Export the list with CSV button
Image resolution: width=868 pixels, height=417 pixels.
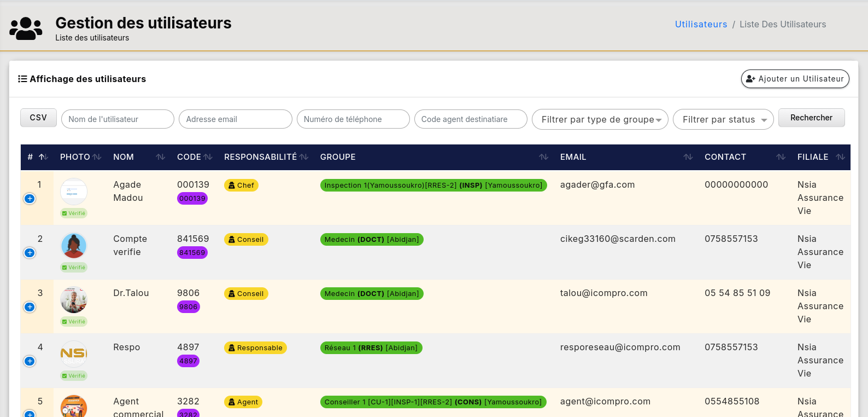coord(38,118)
